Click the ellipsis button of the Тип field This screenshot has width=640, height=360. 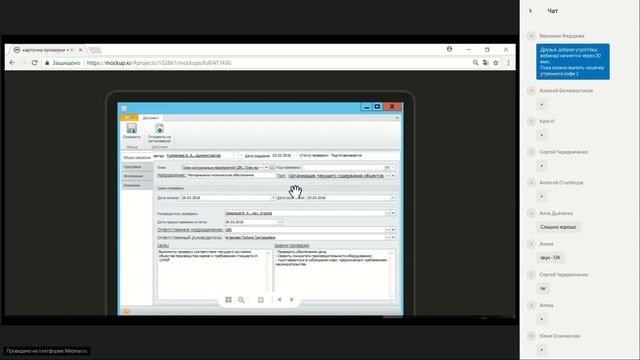pos(388,176)
